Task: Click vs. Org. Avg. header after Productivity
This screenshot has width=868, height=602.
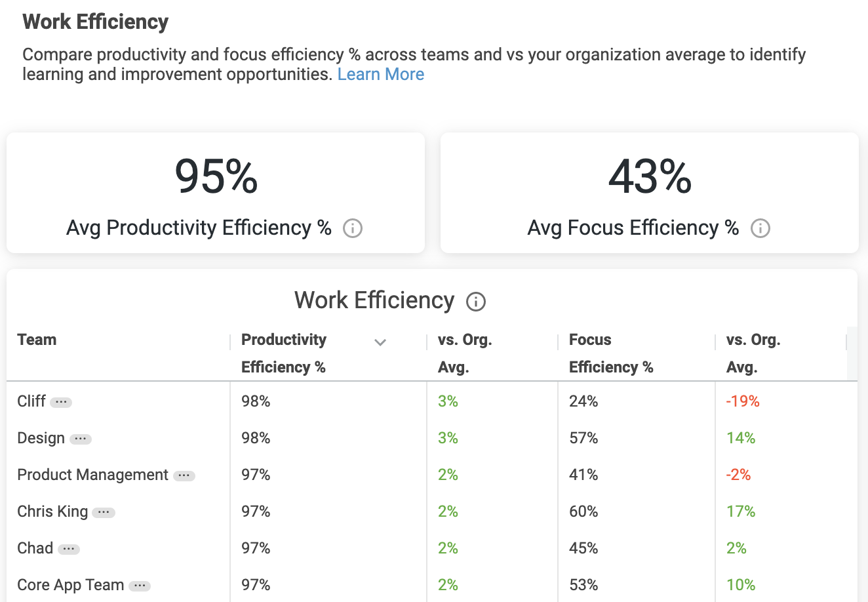Action: pyautogui.click(x=465, y=353)
